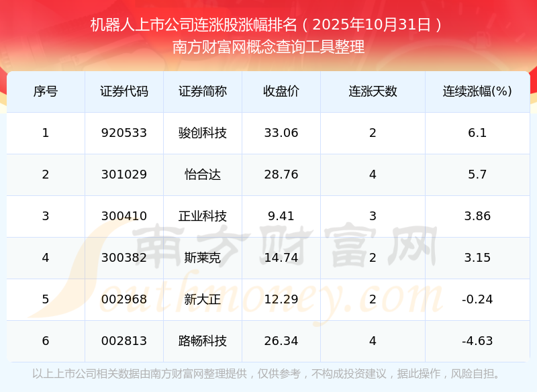537x392 pixels.
Task: Click the 证券简称 column header
Action: tap(203, 91)
